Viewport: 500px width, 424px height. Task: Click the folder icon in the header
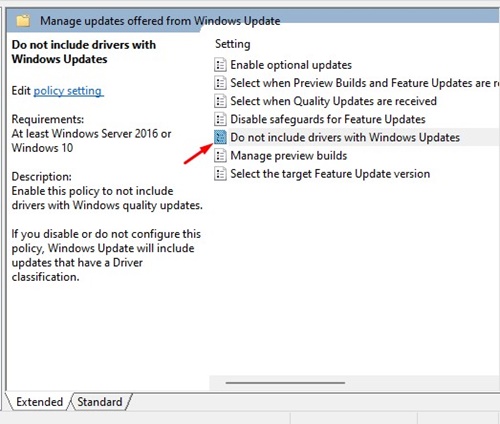[x=23, y=21]
